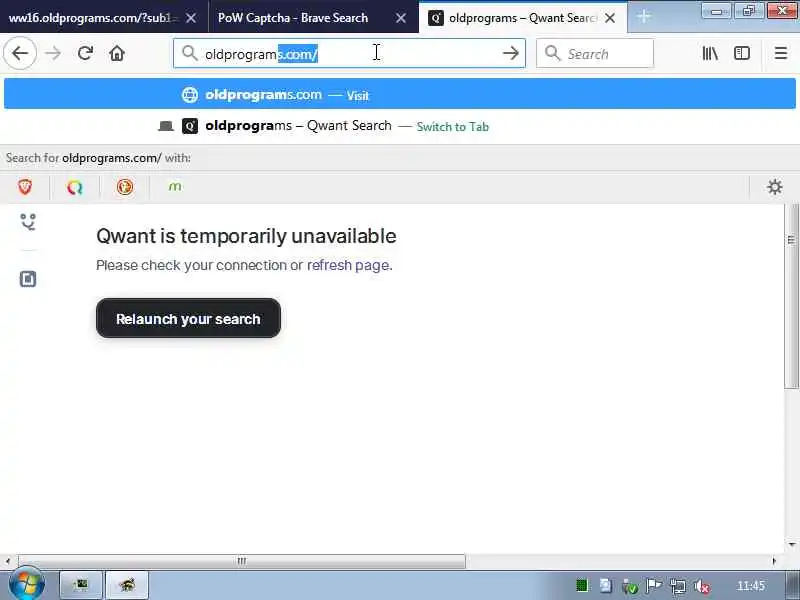This screenshot has height=600, width=800.
Task: Click the square icon in Qwant sidebar
Action: [x=28, y=279]
